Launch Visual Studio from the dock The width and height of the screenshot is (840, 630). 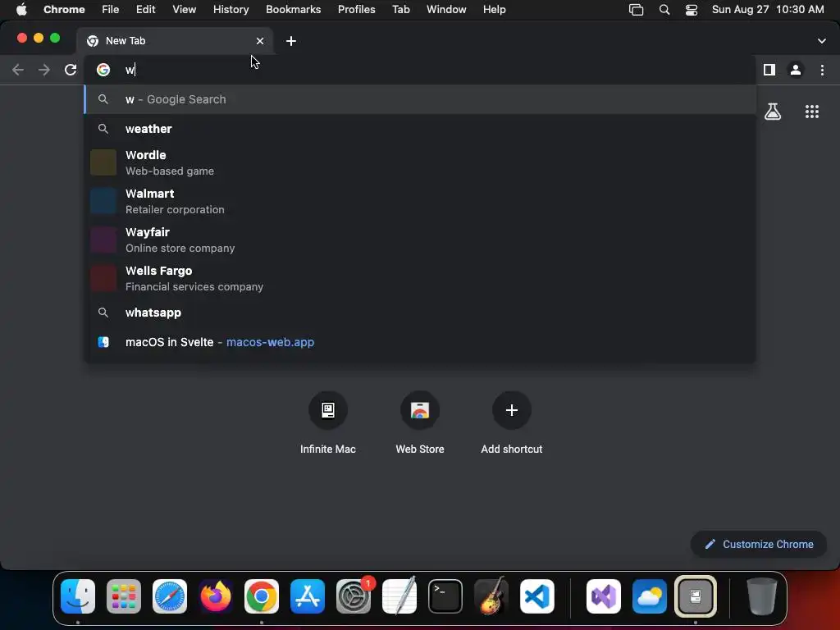(604, 596)
